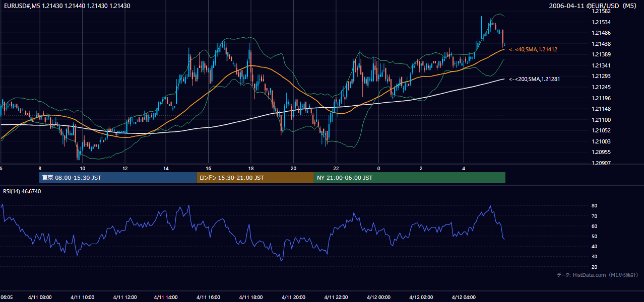Click the 1.21196 price axis label

point(601,98)
